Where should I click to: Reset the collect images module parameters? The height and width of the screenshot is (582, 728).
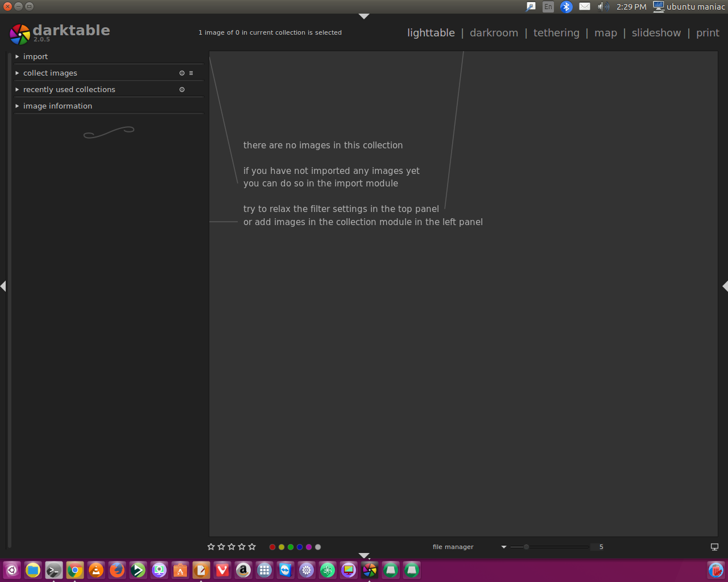(182, 73)
